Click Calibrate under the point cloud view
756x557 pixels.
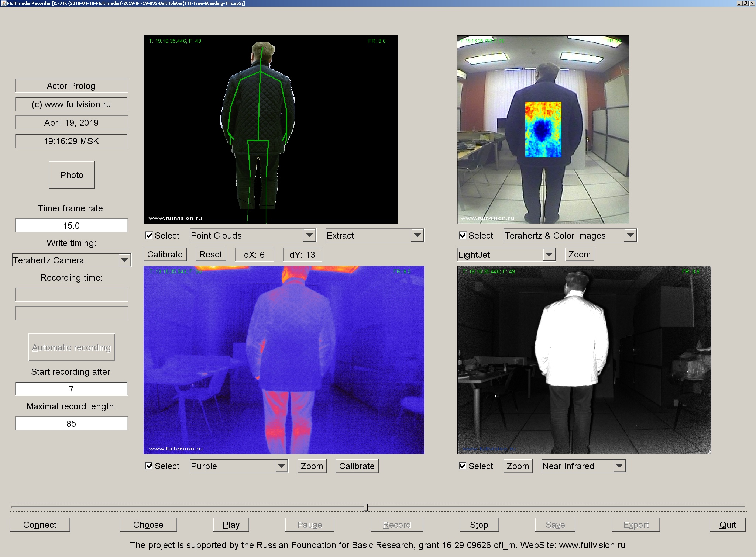[x=165, y=254]
